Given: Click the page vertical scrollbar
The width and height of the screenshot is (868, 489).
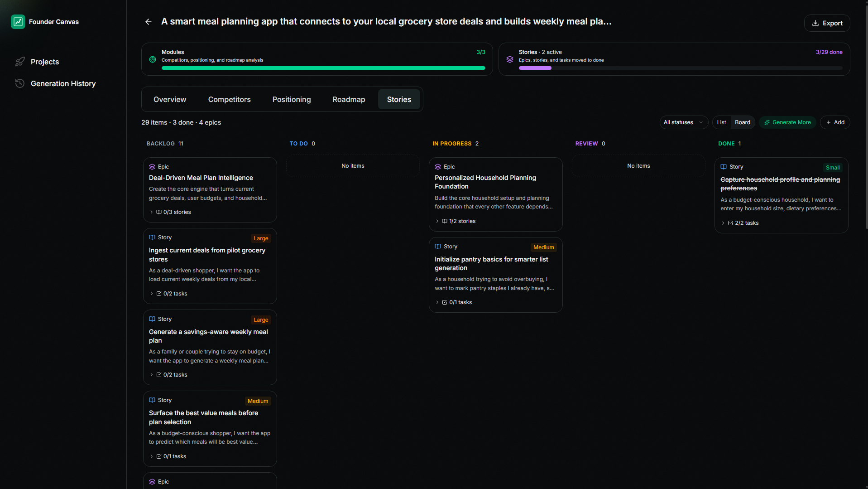Looking at the screenshot, I should coord(866,118).
